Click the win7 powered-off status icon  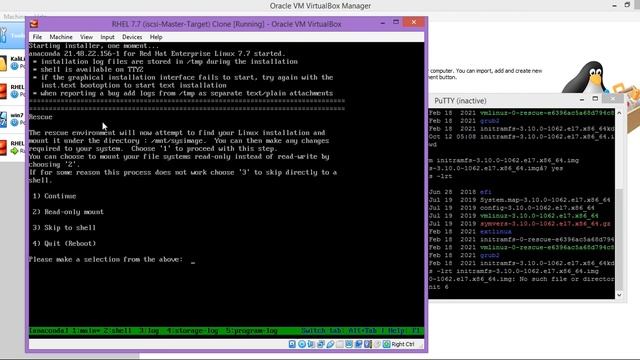15,122
